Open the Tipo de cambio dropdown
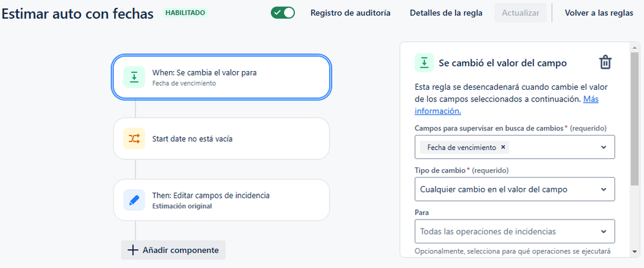This screenshot has height=268, width=644. pos(515,189)
